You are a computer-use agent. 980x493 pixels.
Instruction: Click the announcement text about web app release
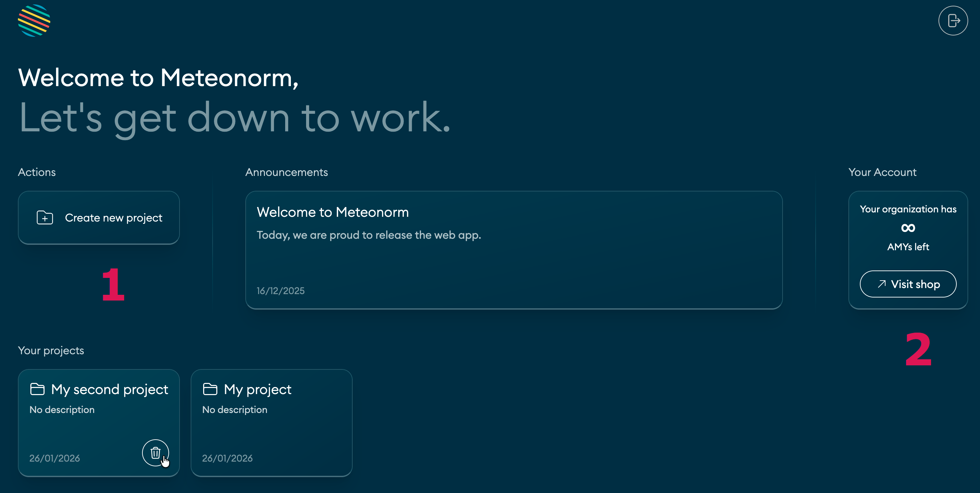tap(369, 235)
